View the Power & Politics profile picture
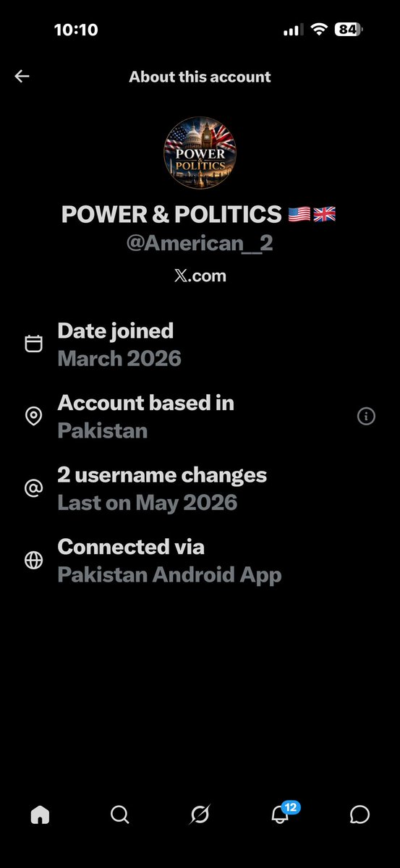The height and width of the screenshot is (868, 400). point(200,153)
